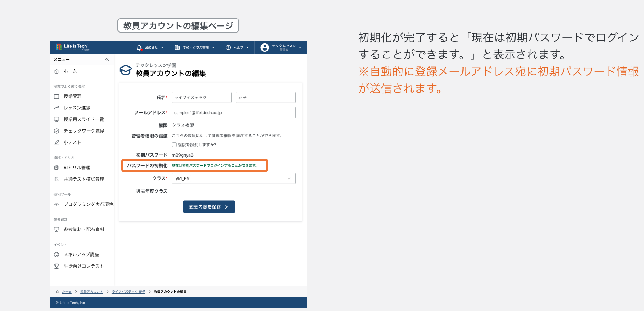Click the home icon in sidebar

tap(57, 71)
